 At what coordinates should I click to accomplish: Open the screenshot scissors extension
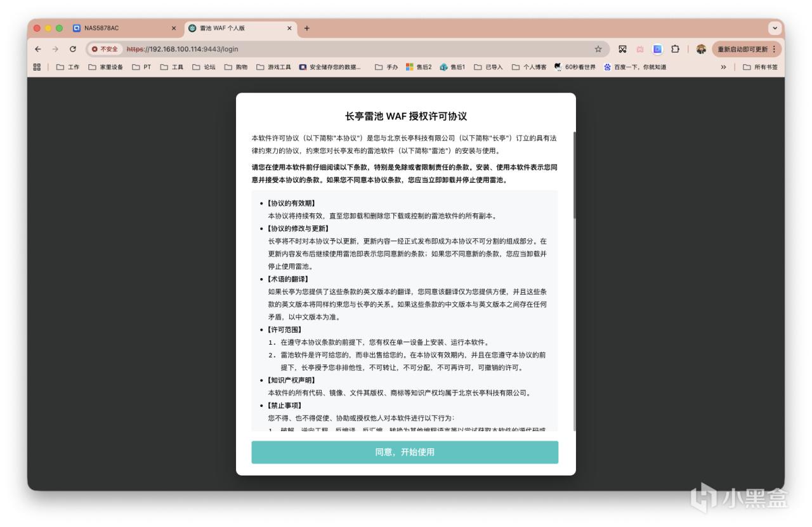[622, 49]
